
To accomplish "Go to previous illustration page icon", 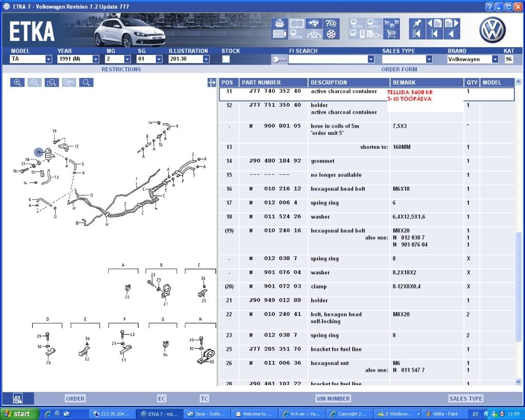I will pos(435,24).
